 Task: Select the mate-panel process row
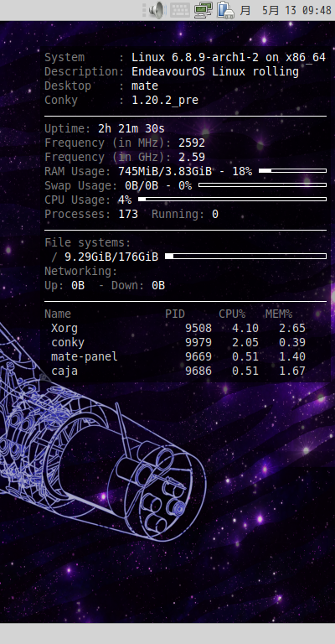(178, 356)
